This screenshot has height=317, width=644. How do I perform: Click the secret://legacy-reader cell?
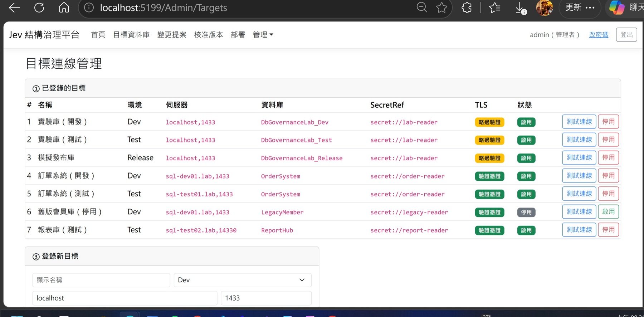409,212
